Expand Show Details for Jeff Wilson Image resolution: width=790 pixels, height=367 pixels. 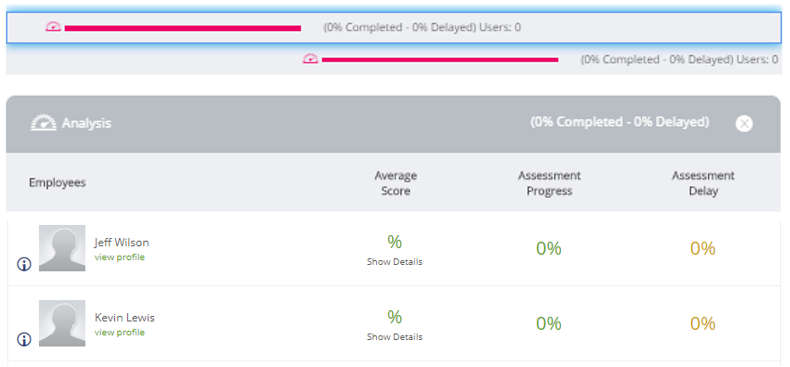point(394,262)
